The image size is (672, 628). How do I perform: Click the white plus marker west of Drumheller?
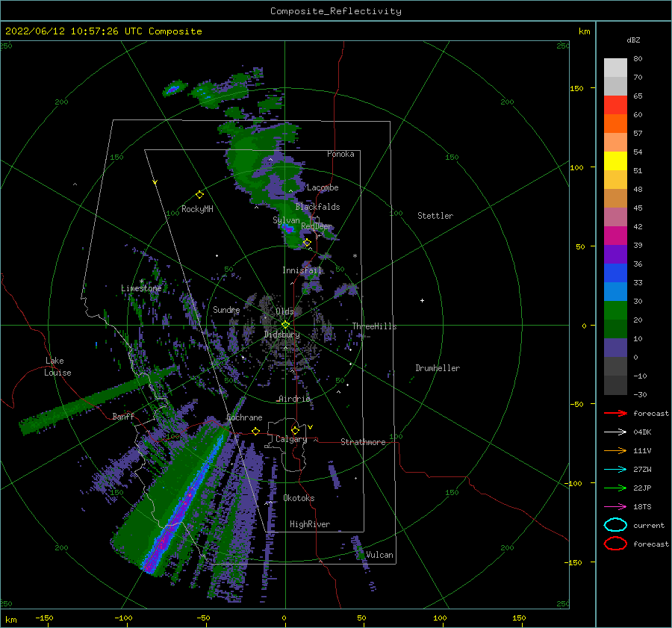pyautogui.click(x=422, y=300)
